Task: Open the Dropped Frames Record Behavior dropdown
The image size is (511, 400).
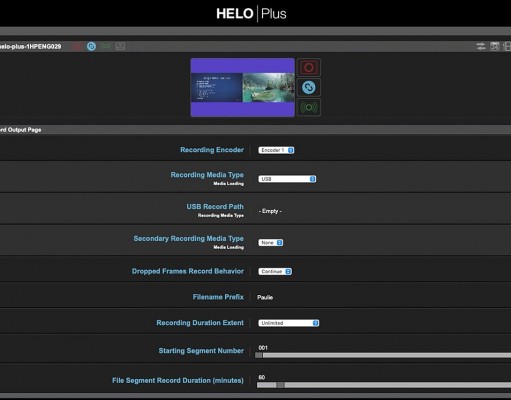Action: click(275, 271)
